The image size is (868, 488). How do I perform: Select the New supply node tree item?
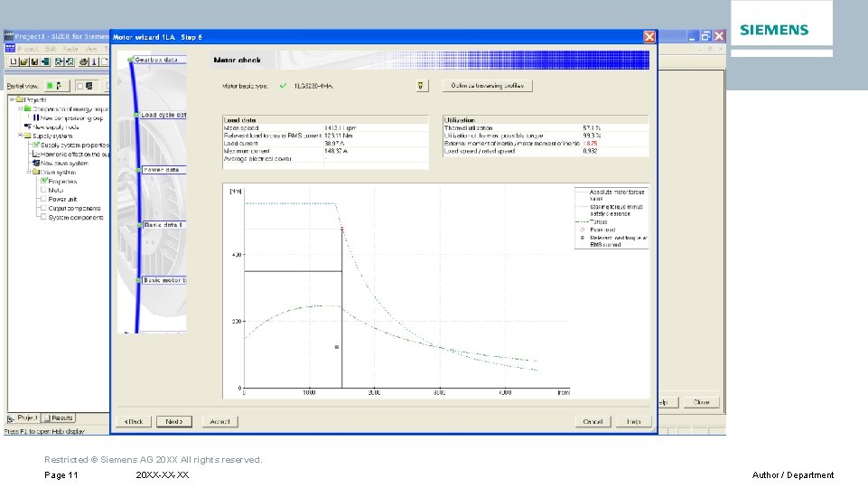point(55,127)
